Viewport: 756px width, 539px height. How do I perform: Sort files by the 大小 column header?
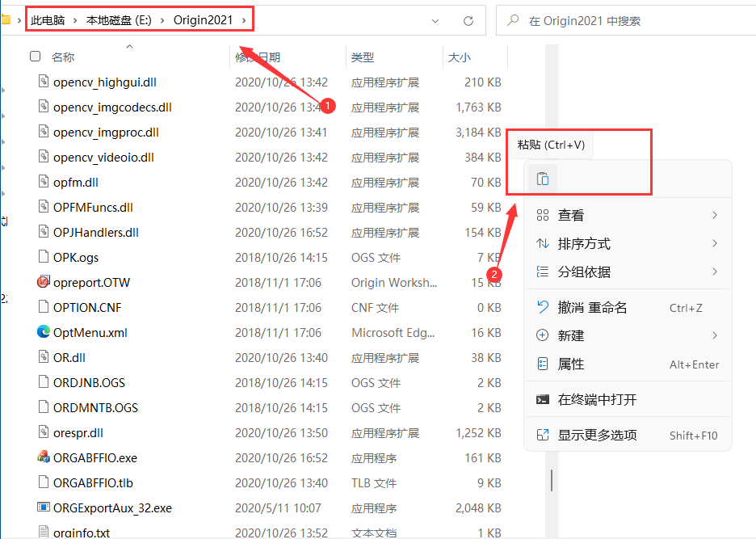tap(460, 57)
